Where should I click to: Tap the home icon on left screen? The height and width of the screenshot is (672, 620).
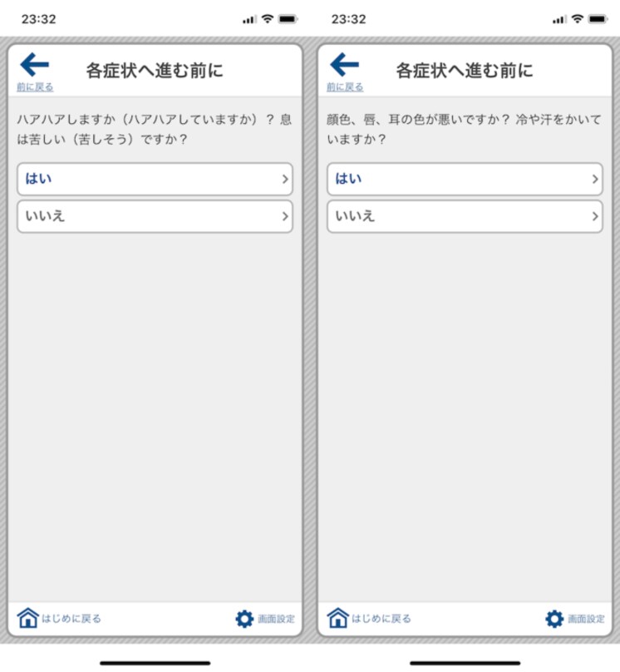(x=27, y=618)
